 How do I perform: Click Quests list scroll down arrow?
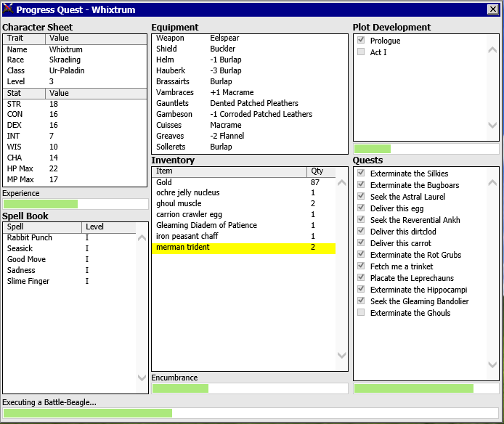pyautogui.click(x=492, y=364)
